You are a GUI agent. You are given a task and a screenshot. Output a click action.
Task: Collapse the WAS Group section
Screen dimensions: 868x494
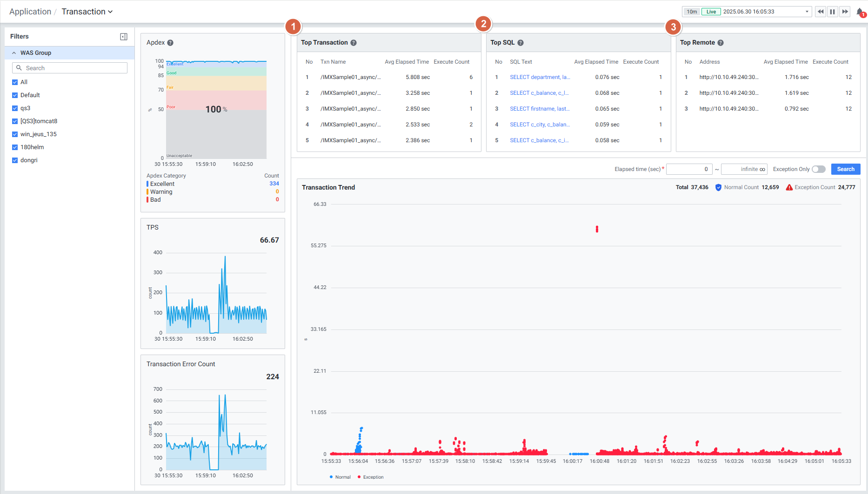click(14, 53)
